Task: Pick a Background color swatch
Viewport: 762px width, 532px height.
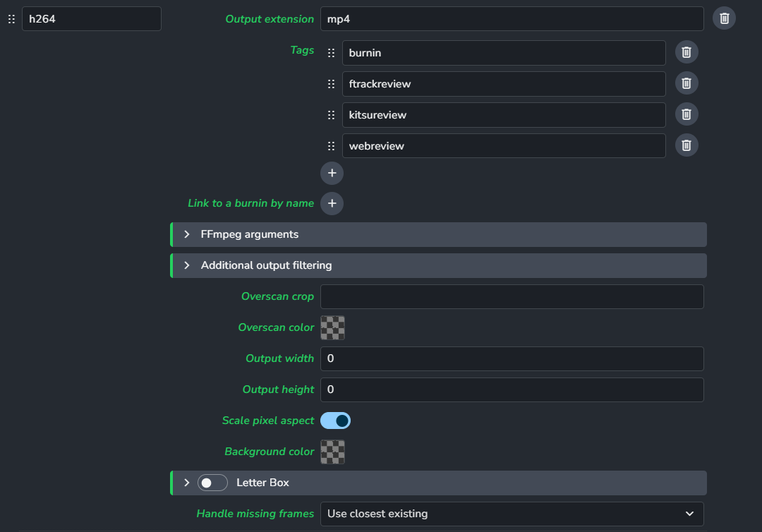Action: coord(332,452)
